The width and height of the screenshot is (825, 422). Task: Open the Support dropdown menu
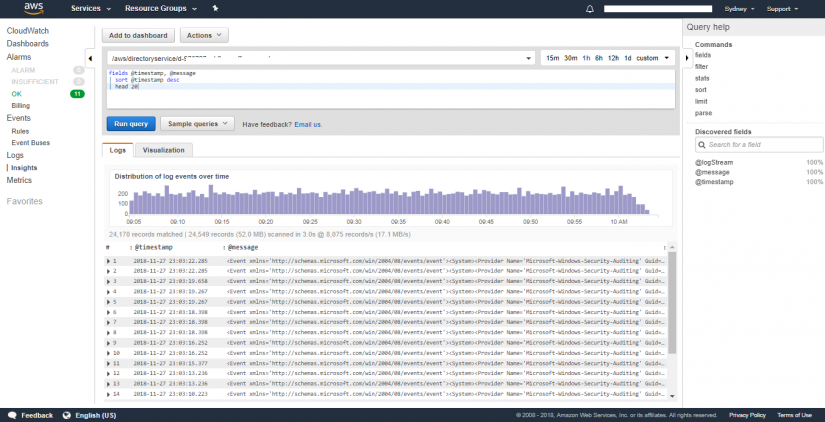tap(782, 8)
